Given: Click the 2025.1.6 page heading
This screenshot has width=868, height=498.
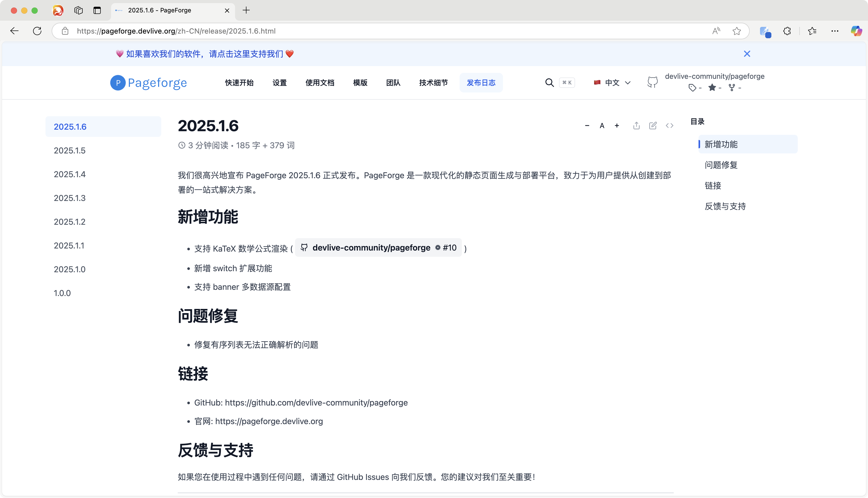Looking at the screenshot, I should (208, 126).
